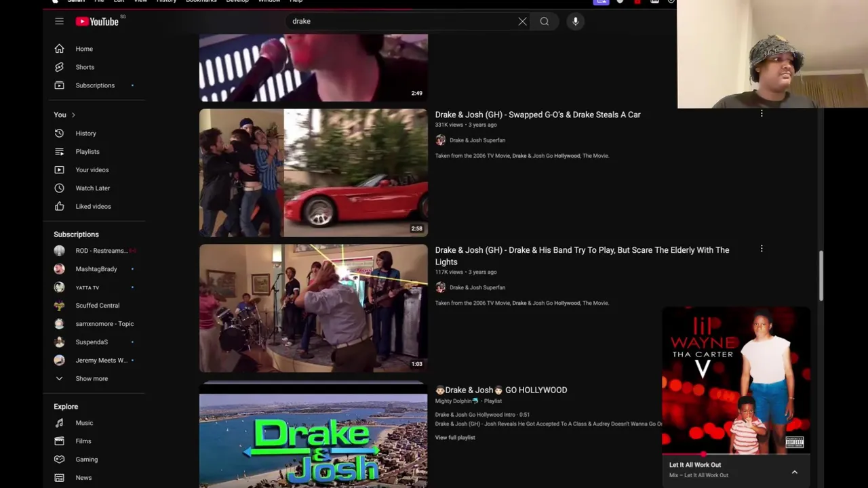Open Drake & His Band Try To Play title
The image size is (868, 488).
click(582, 256)
